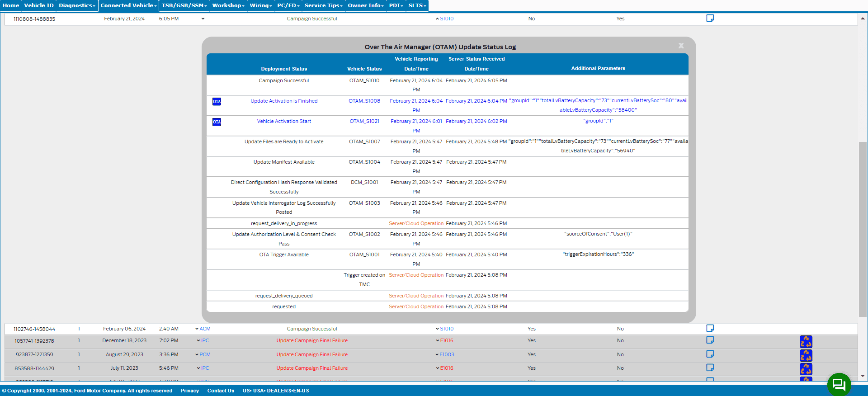Expand the PCM module chevron

pos(197,355)
